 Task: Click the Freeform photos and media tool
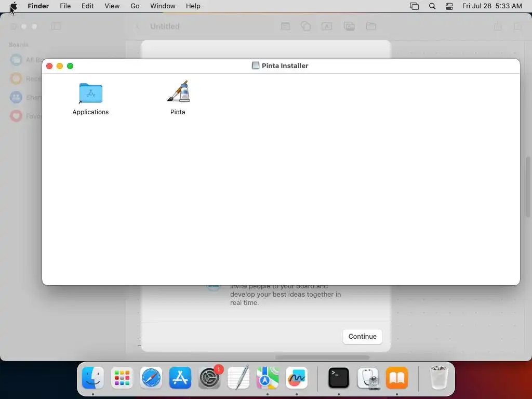coord(349,26)
